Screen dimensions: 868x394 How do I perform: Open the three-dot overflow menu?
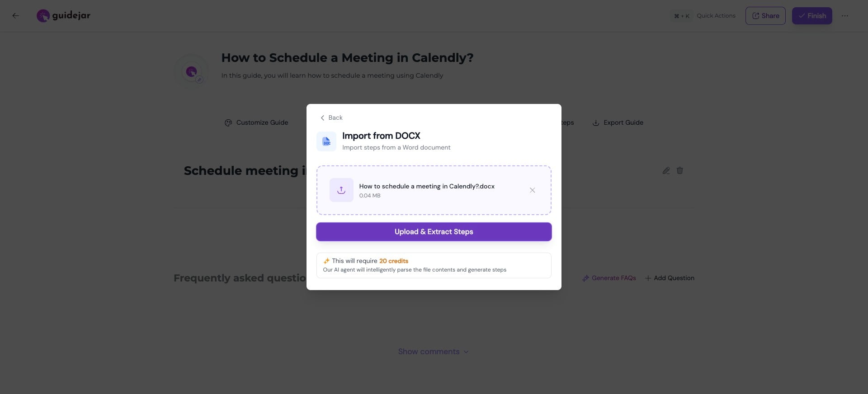(x=845, y=15)
